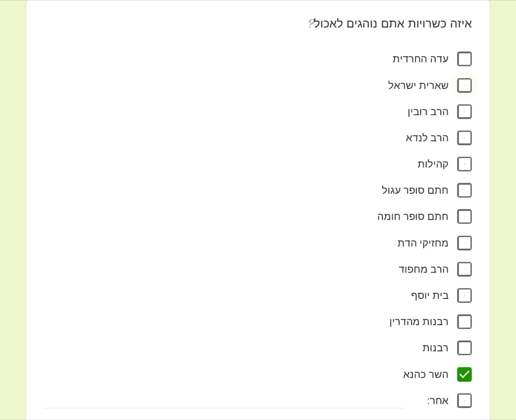Image resolution: width=516 pixels, height=420 pixels.
Task: Check the קהילות box
Action: (464, 164)
